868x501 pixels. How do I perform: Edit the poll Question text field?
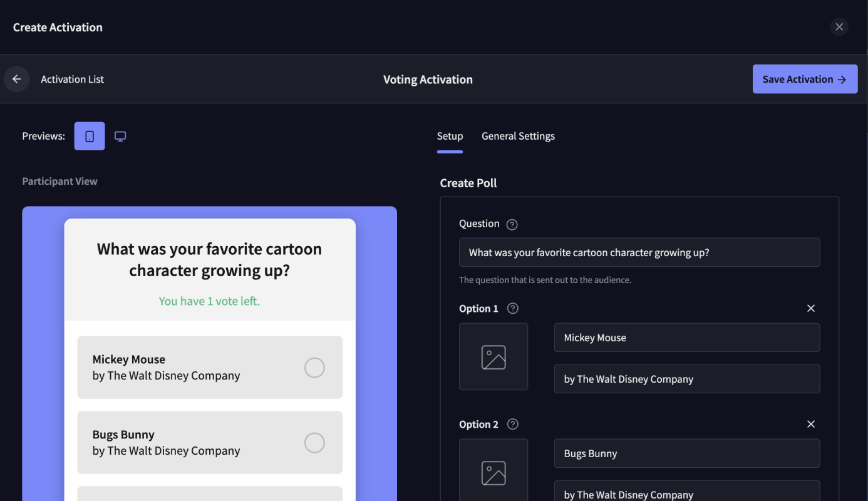tap(639, 252)
